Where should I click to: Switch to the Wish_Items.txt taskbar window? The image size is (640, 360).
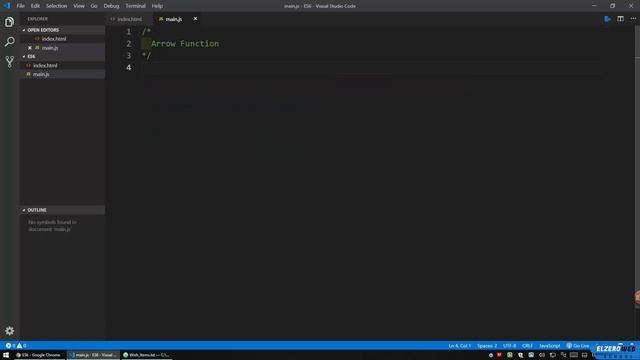[x=147, y=355]
